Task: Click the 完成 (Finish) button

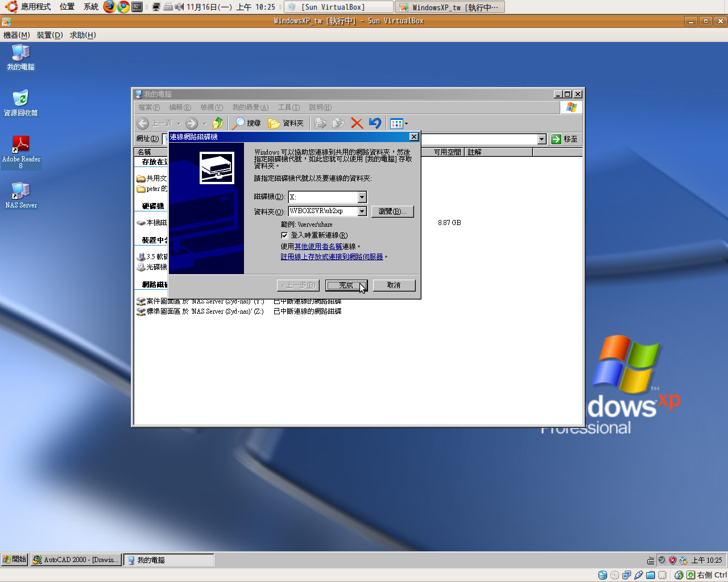Action: click(346, 285)
